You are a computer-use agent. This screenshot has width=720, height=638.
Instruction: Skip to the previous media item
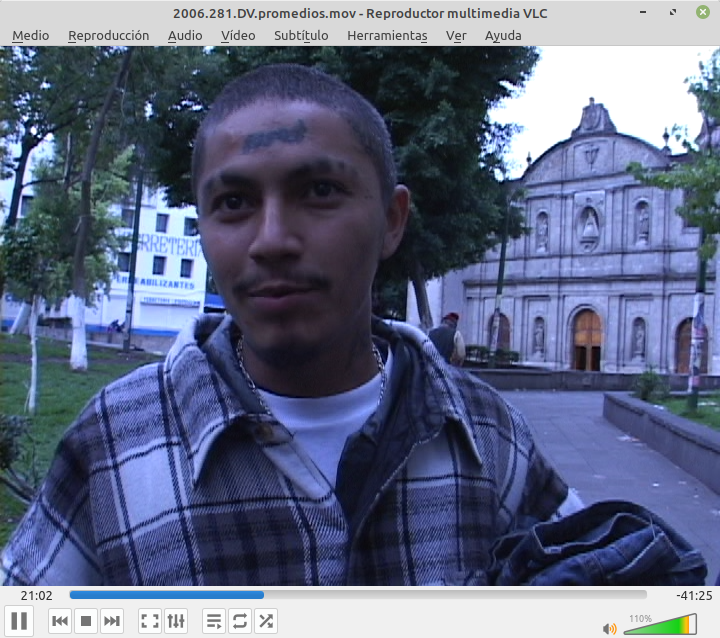[x=60, y=621]
